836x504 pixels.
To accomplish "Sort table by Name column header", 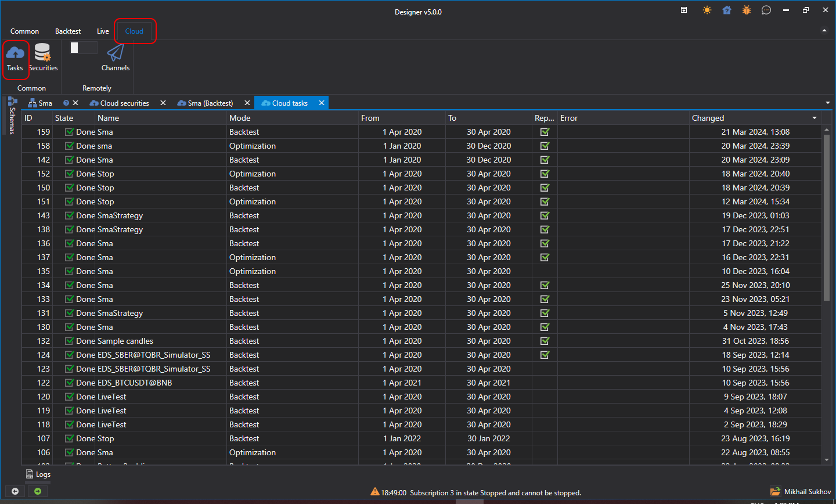I will click(x=161, y=118).
